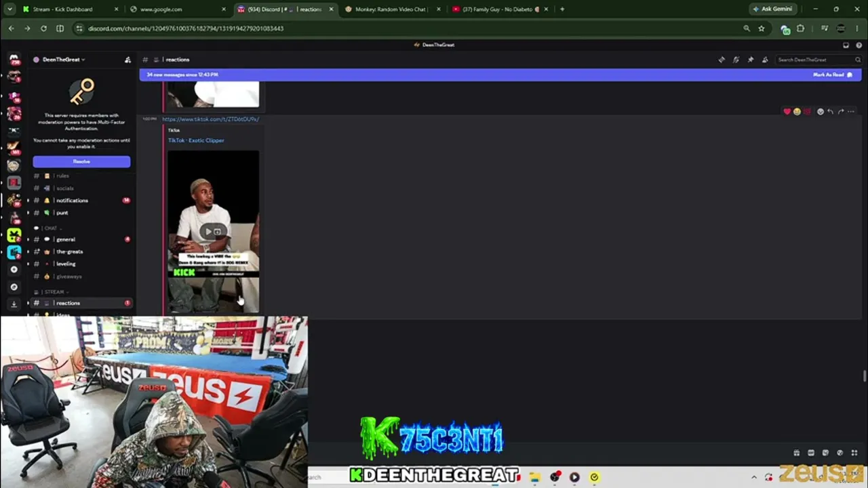
Task: Open site information icon in address bar
Action: click(x=79, y=28)
